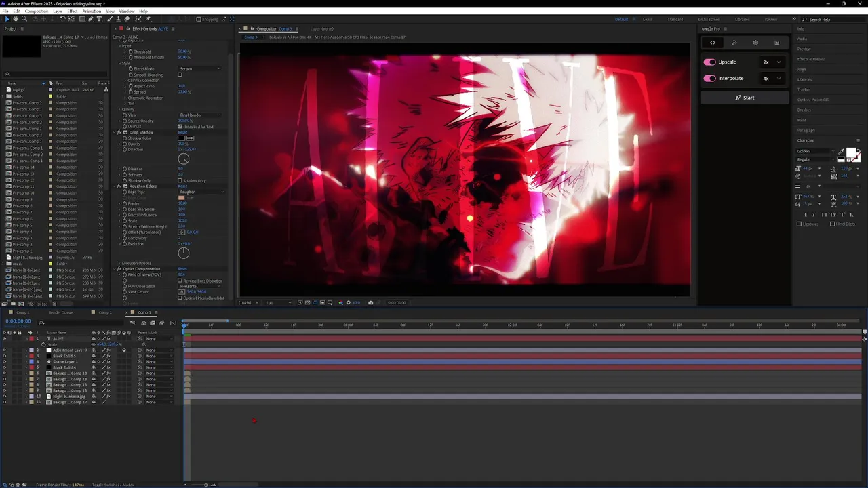Viewport: 868px width, 488px height.
Task: Toggle the Shadow Only checkbox
Action: coord(180,180)
